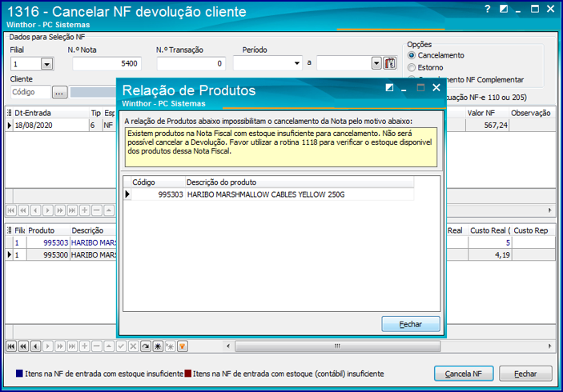Viewport: 563px width, 392px height.
Task: Jump to last record in bottom navigator toolbar
Action: coord(72,346)
